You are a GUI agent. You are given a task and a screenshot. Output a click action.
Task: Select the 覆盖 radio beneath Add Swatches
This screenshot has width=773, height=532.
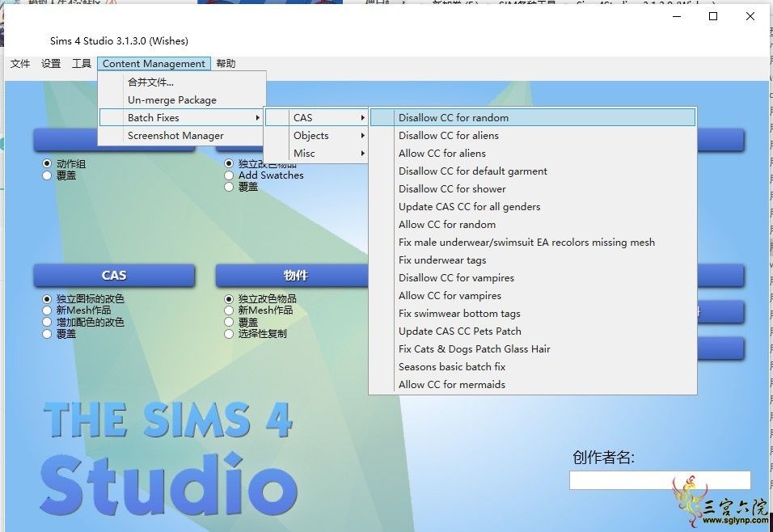229,187
